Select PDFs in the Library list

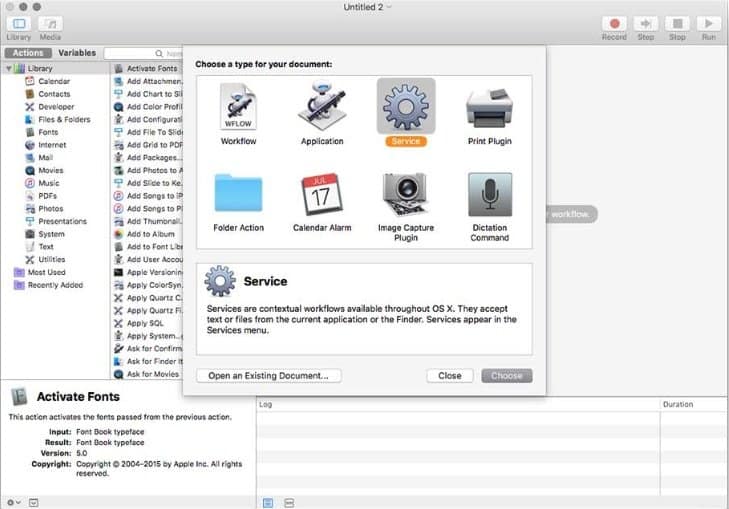click(47, 196)
